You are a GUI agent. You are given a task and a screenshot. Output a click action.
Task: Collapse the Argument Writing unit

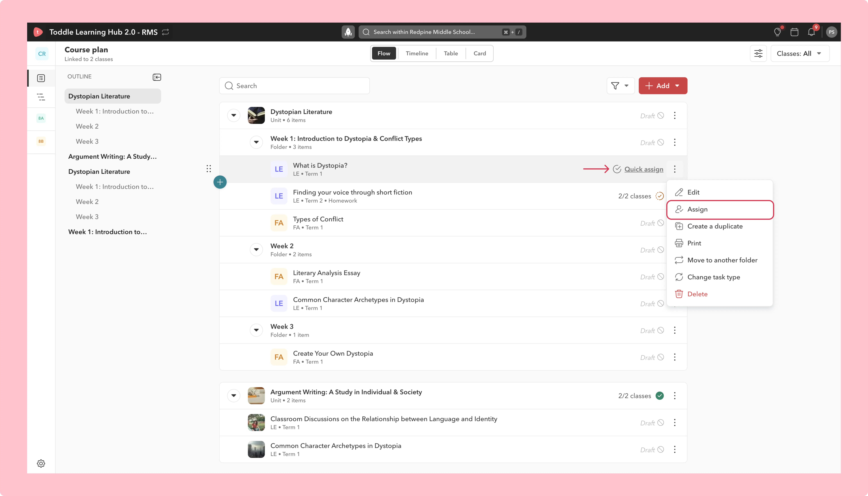pyautogui.click(x=234, y=396)
